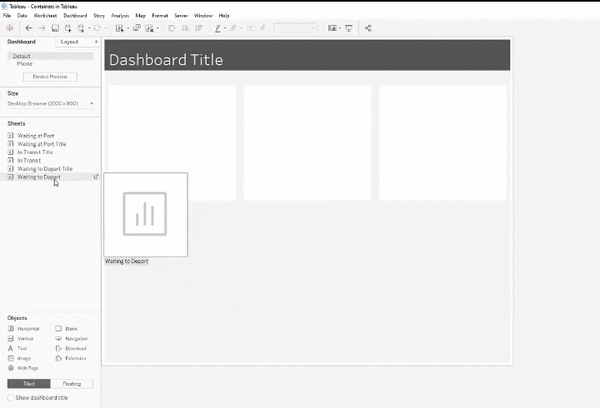This screenshot has height=408, width=600.
Task: Click the Device Preview button
Action: 50,76
